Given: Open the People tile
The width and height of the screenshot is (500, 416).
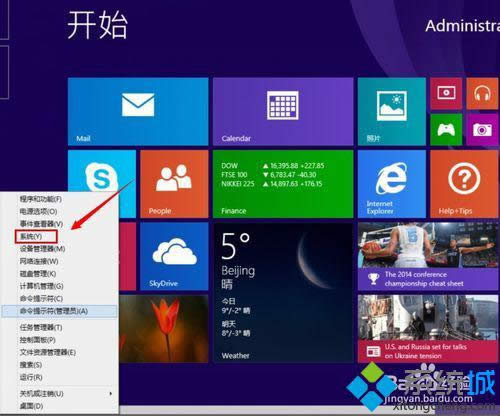Looking at the screenshot, I should coord(174,184).
